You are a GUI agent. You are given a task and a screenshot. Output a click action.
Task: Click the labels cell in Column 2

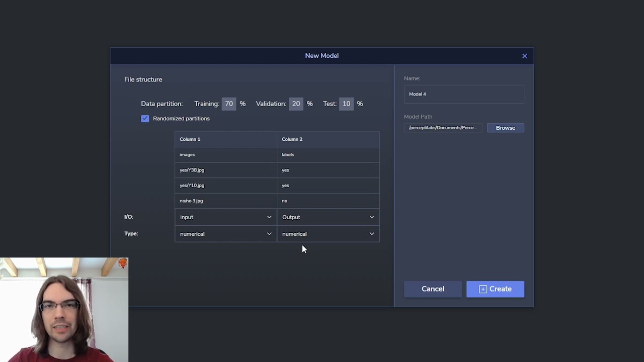click(328, 155)
